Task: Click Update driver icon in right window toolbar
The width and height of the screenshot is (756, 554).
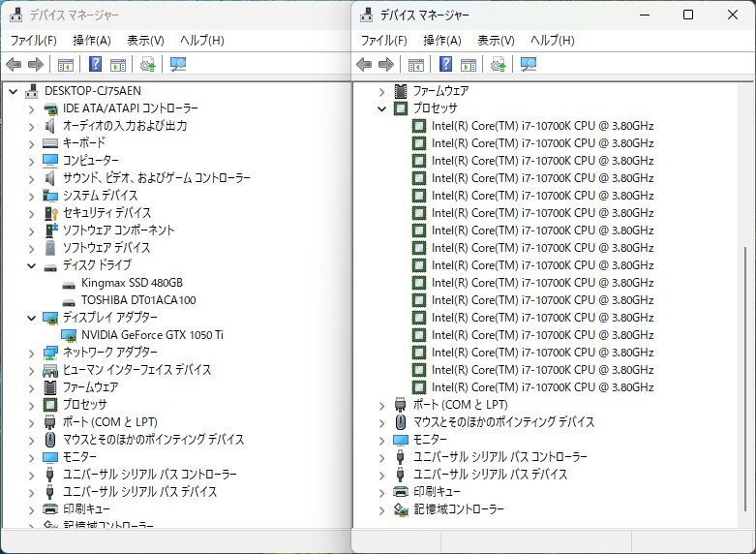Action: coord(499,64)
